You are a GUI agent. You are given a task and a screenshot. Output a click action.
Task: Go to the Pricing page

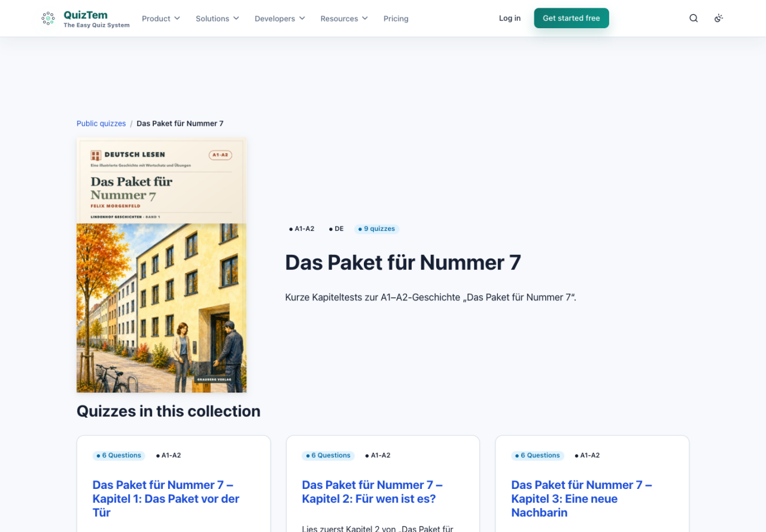pyautogui.click(x=396, y=19)
